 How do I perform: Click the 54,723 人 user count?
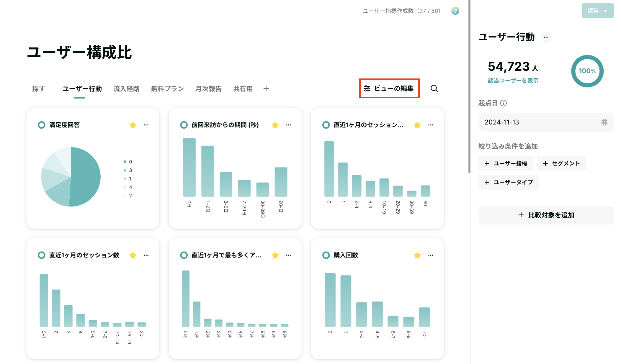click(x=513, y=67)
